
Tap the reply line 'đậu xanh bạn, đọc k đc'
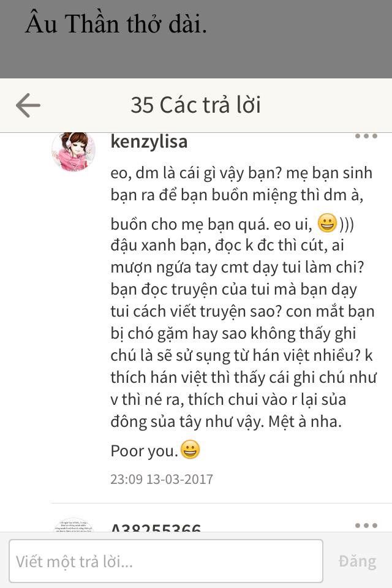(227, 245)
